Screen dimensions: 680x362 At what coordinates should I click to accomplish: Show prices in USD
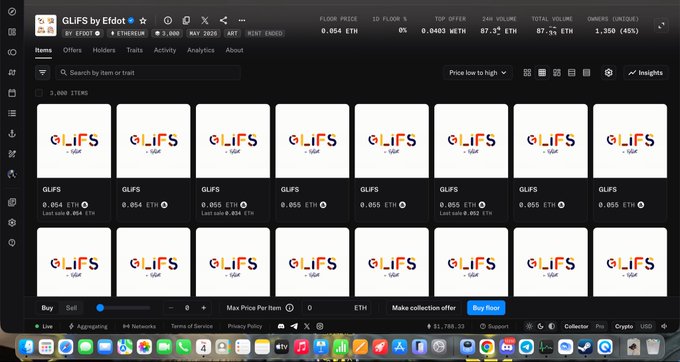pyautogui.click(x=646, y=326)
